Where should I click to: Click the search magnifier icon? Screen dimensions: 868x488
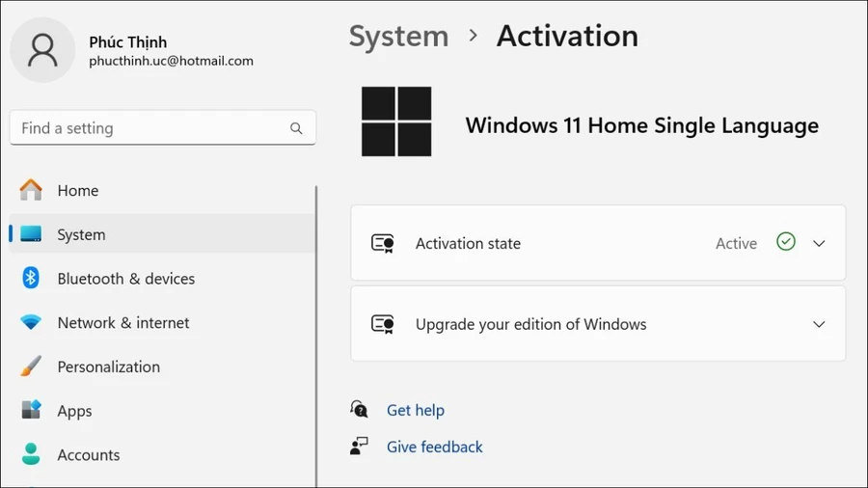296,128
